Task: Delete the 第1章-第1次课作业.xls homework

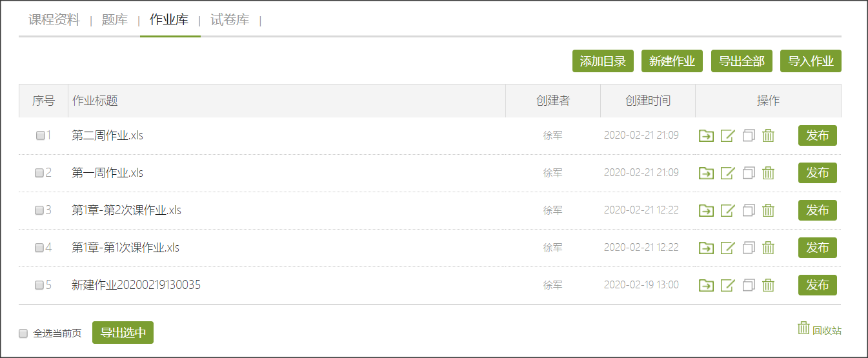Action: [x=768, y=248]
